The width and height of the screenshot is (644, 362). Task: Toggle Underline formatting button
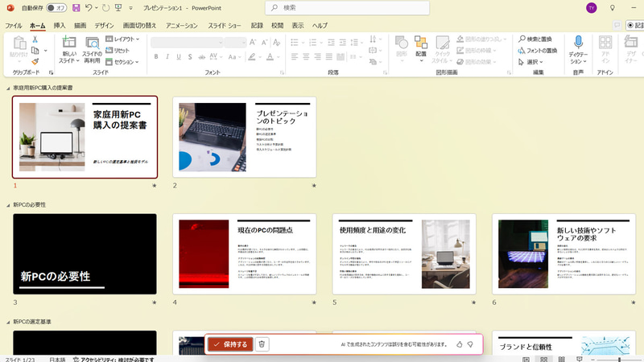[179, 56]
